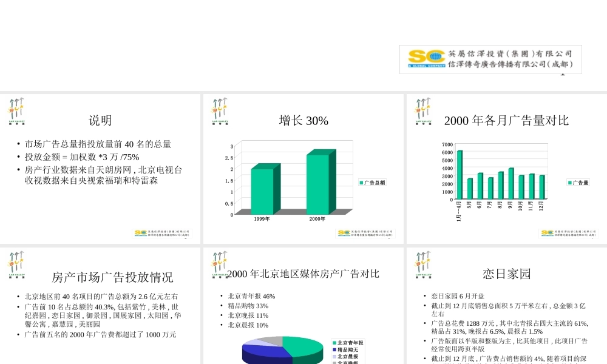Click the small SC footer logo on 增长 30% slide

coord(365,233)
